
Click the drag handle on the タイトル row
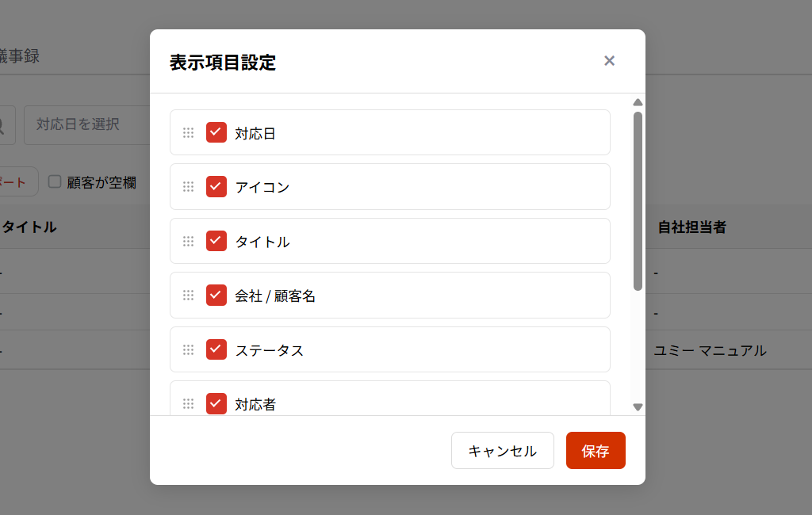(x=188, y=241)
